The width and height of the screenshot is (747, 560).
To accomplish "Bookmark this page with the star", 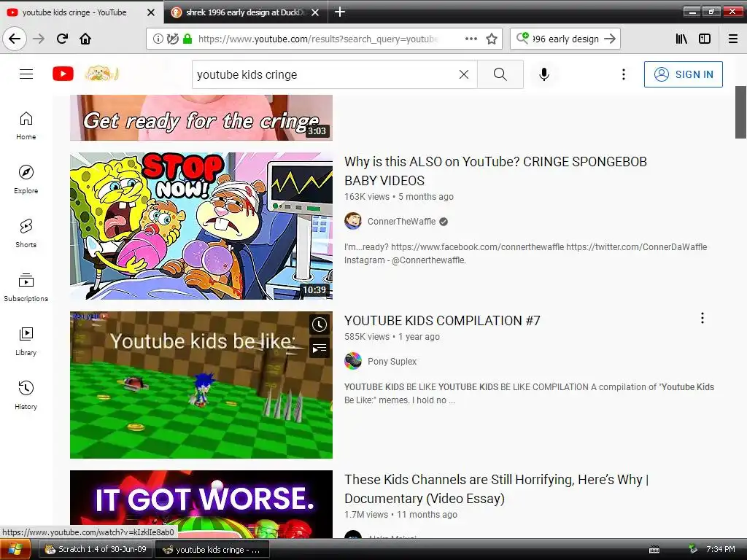I will click(x=492, y=39).
